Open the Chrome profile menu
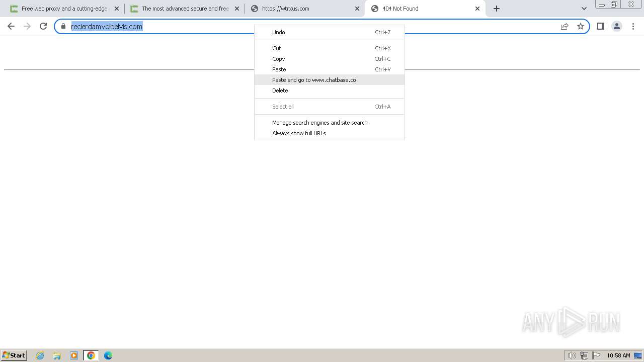Screen dimensions: 644x362 point(617,26)
